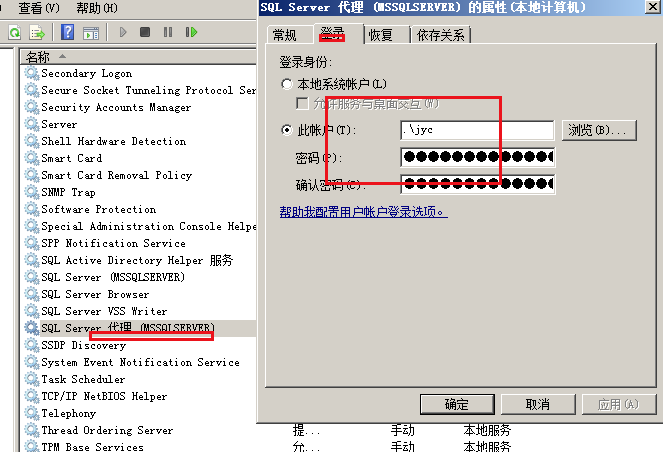Viewport: 663px width, 452px height.
Task: Click the Stop Service square icon
Action: coord(145,32)
